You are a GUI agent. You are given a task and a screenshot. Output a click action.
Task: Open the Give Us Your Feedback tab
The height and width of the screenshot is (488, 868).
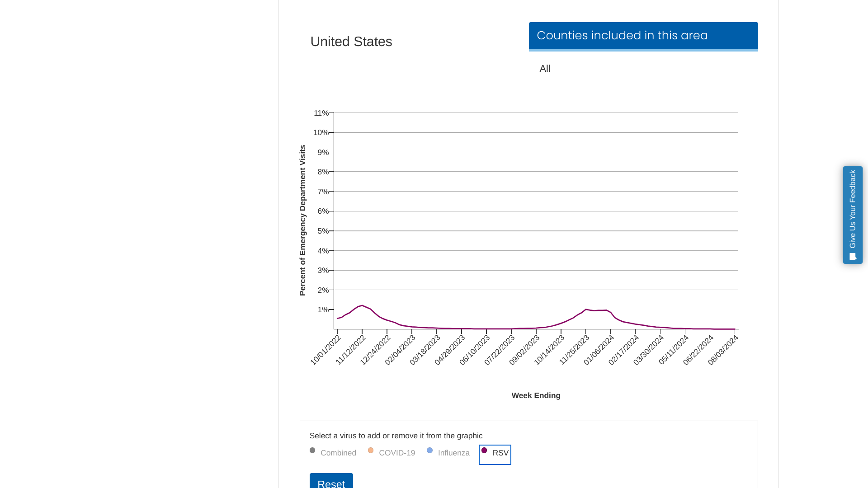[852, 209]
